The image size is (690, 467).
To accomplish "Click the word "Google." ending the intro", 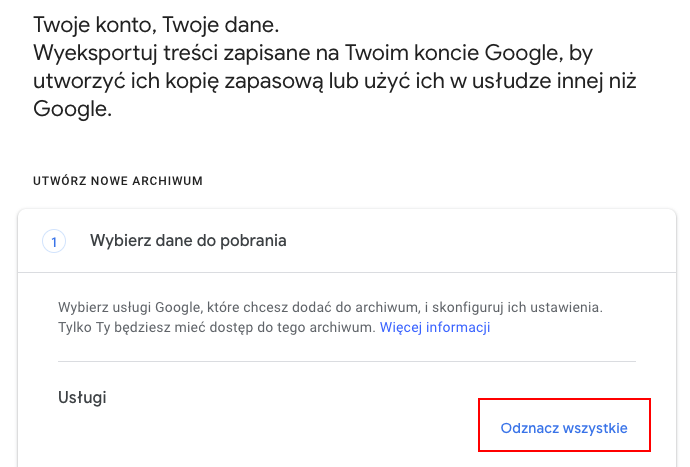I will point(71,108).
